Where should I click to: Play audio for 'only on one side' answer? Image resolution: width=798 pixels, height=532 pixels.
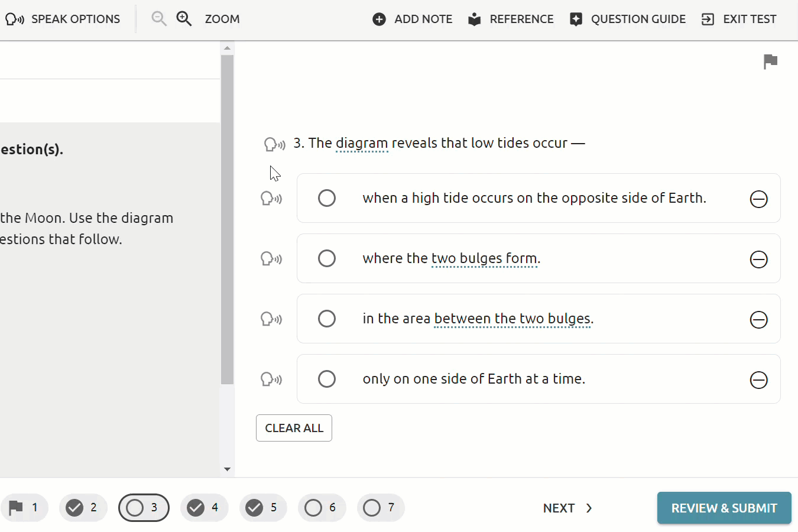271,379
